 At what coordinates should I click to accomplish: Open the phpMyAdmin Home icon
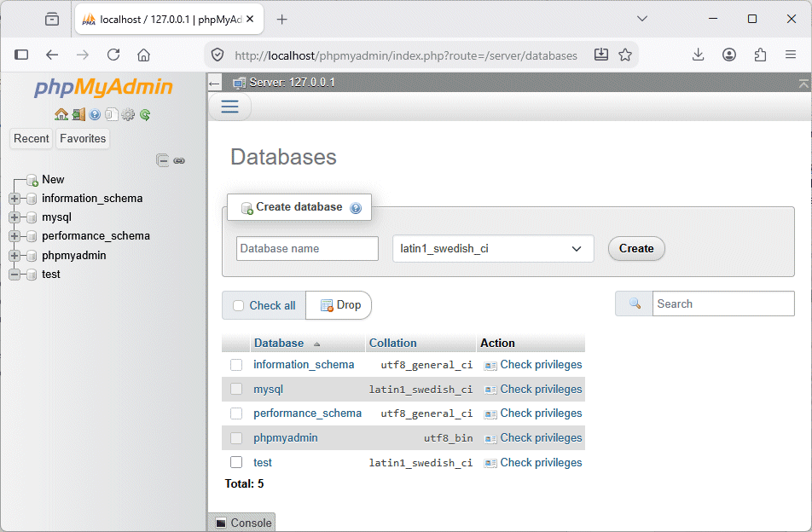(x=61, y=114)
